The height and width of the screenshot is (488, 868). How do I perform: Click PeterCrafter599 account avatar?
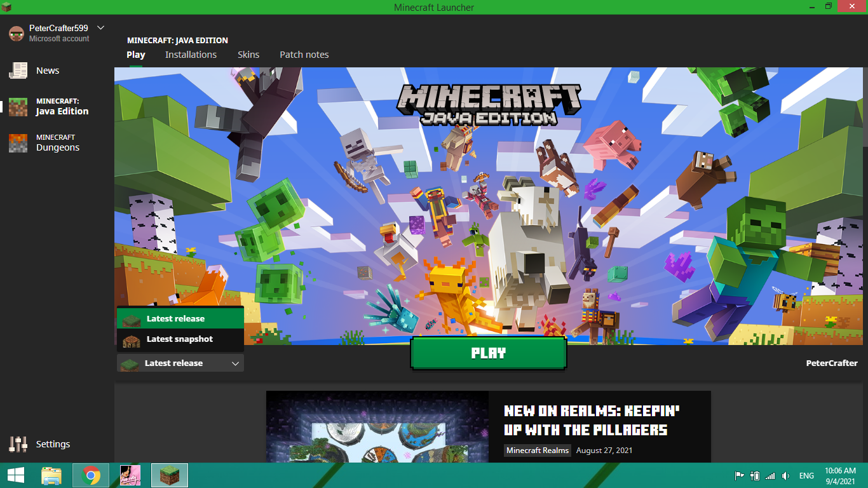click(x=16, y=33)
